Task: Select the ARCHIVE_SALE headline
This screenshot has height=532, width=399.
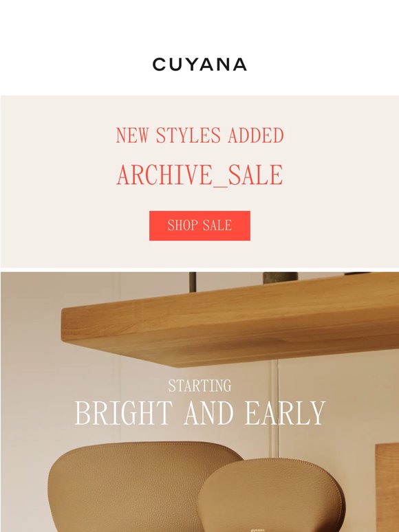Action: [199, 175]
